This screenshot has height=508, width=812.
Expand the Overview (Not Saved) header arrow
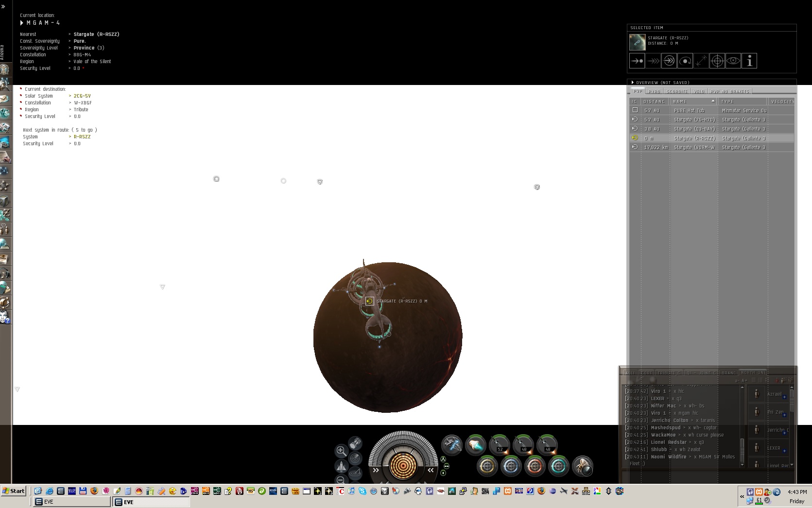(633, 83)
